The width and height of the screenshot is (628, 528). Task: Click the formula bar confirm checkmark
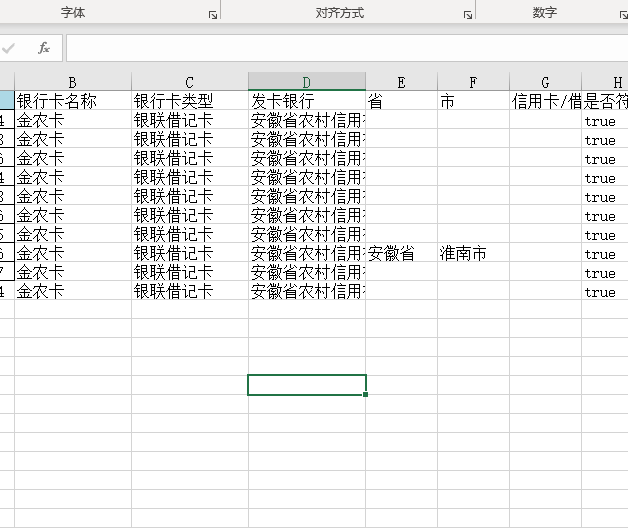point(8,48)
